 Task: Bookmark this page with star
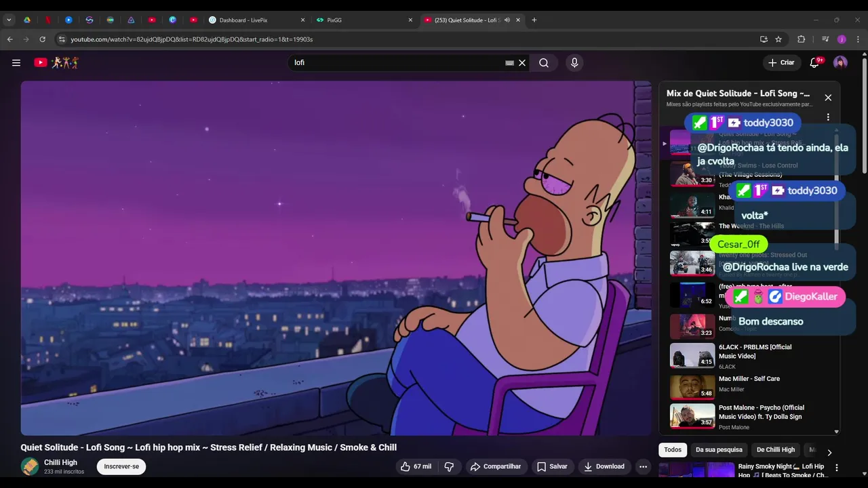tap(778, 39)
